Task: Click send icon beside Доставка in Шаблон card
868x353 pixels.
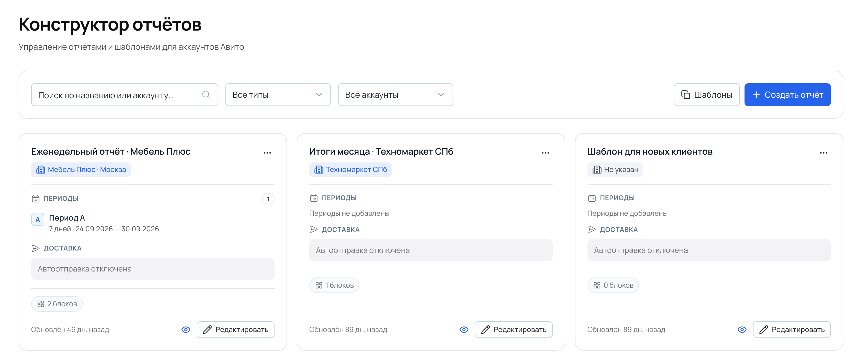Action: click(592, 229)
